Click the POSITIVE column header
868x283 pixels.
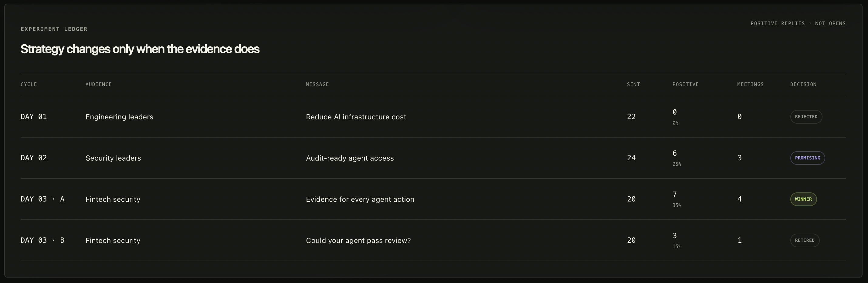[685, 85]
